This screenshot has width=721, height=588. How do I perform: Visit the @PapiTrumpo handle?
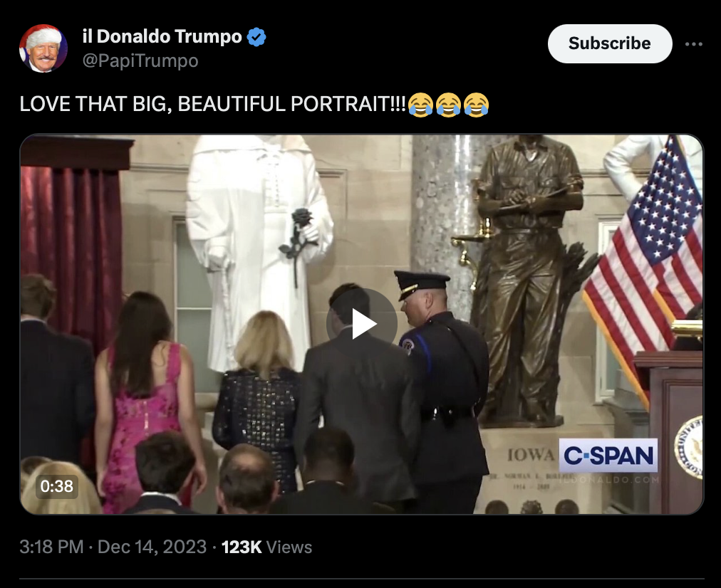coord(140,61)
